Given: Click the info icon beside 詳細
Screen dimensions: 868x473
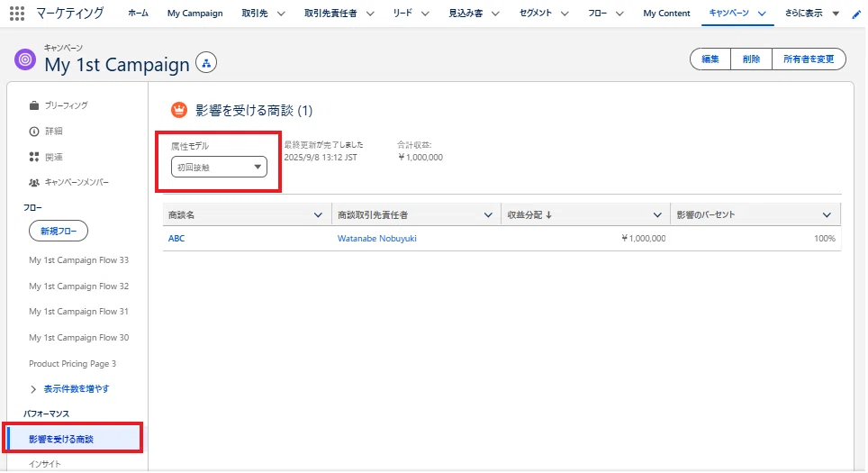Looking at the screenshot, I should click(34, 132).
